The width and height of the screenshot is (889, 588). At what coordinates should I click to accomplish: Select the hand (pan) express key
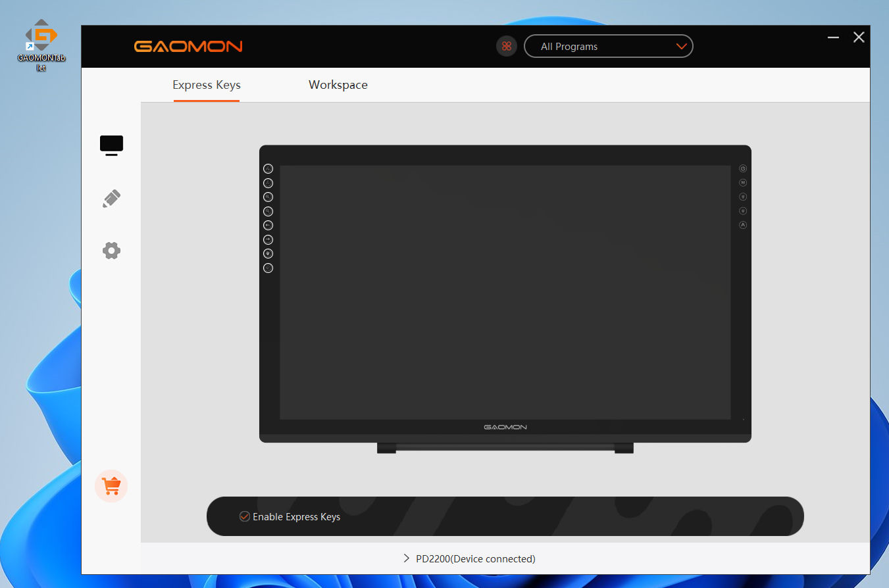[x=268, y=253]
